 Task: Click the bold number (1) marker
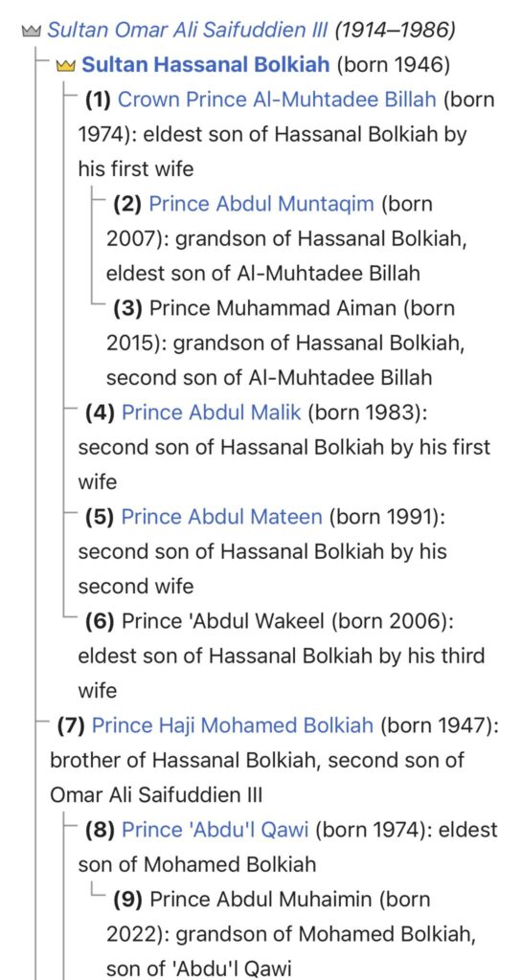click(98, 100)
